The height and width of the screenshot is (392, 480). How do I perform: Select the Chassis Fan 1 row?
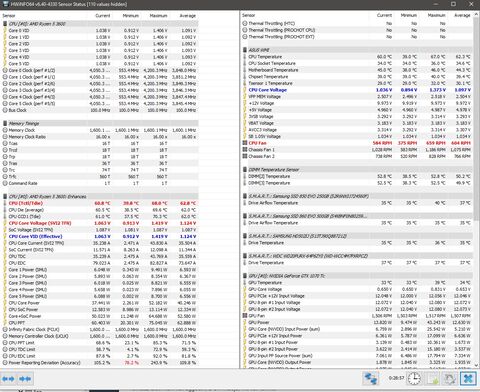tap(357, 150)
